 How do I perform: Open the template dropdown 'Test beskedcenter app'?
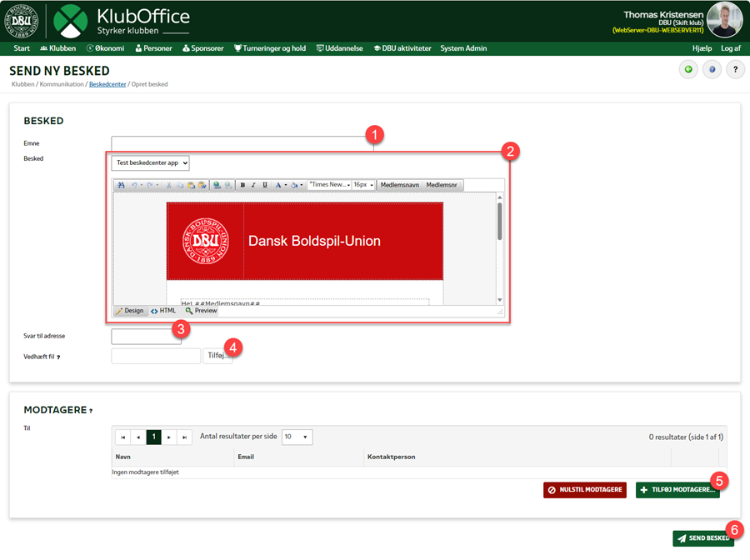[150, 163]
